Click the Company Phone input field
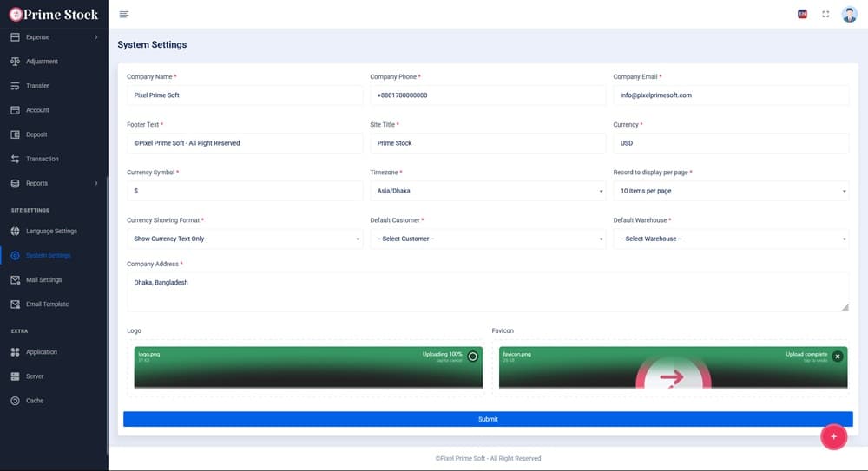Viewport: 868px width, 471px height. pyautogui.click(x=488, y=95)
